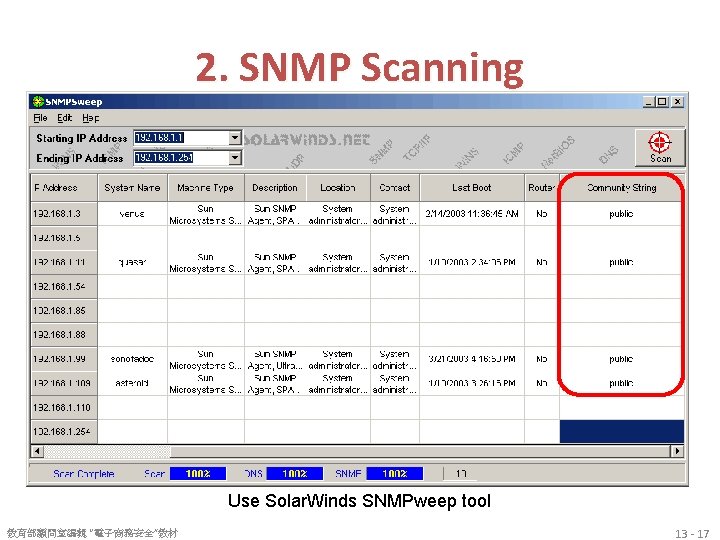The width and height of the screenshot is (720, 540).
Task: Select the 192.168.1.109 row header
Action: [x=64, y=383]
